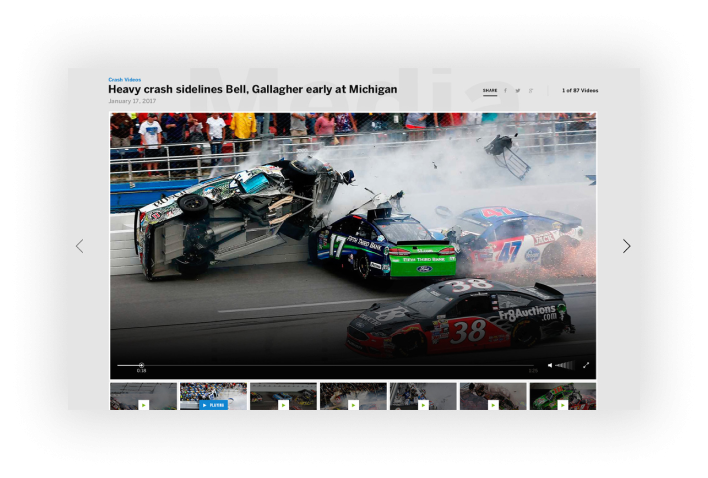Click the SHARE label

click(x=490, y=91)
